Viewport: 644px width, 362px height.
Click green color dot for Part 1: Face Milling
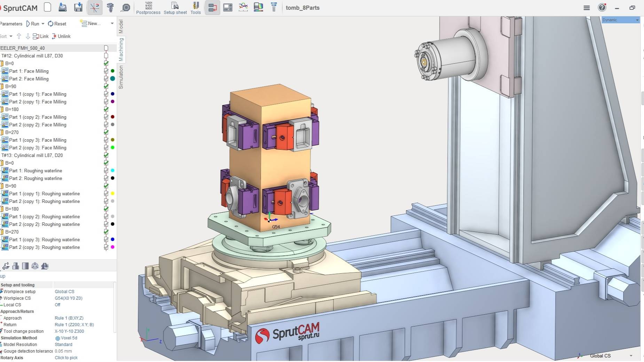(112, 71)
